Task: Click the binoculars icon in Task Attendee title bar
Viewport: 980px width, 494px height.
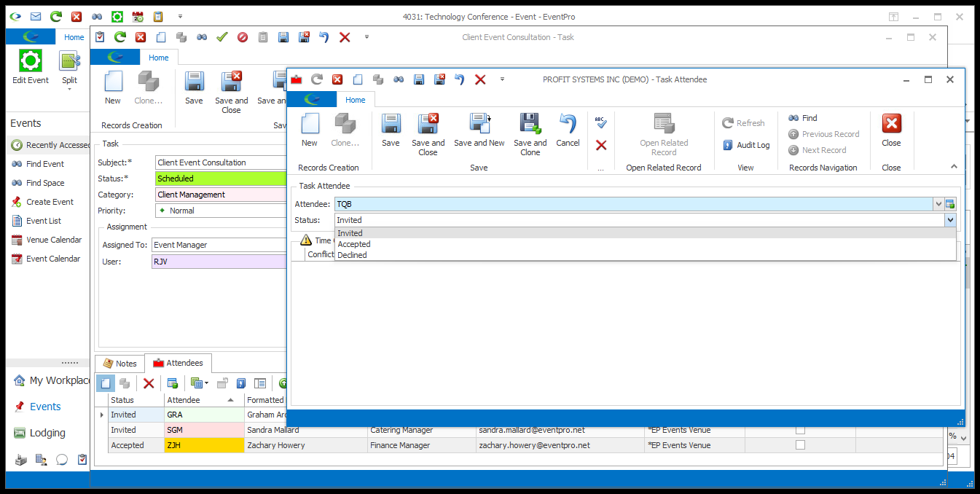Action: tap(399, 79)
